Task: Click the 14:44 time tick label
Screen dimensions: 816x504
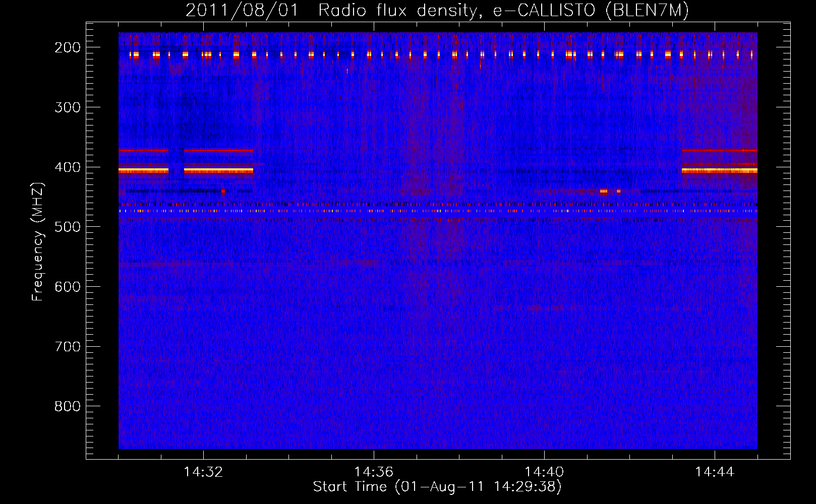Action: tap(715, 472)
